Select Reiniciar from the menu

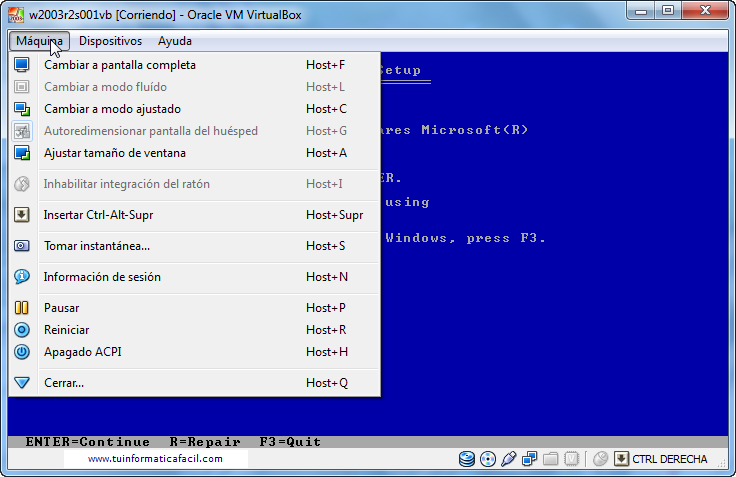click(x=194, y=330)
